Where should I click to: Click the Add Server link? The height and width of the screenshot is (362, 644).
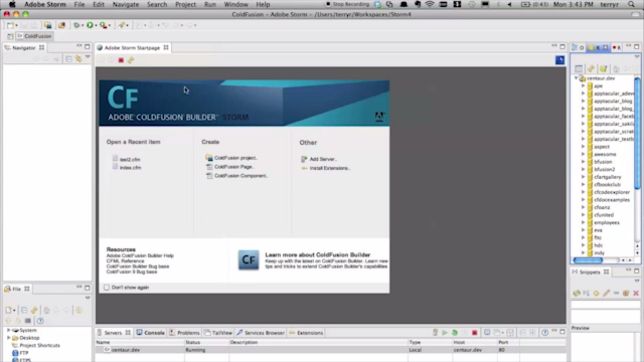323,159
